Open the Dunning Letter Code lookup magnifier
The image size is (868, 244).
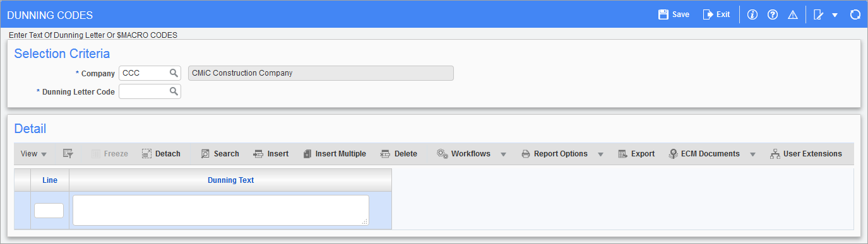click(x=174, y=92)
